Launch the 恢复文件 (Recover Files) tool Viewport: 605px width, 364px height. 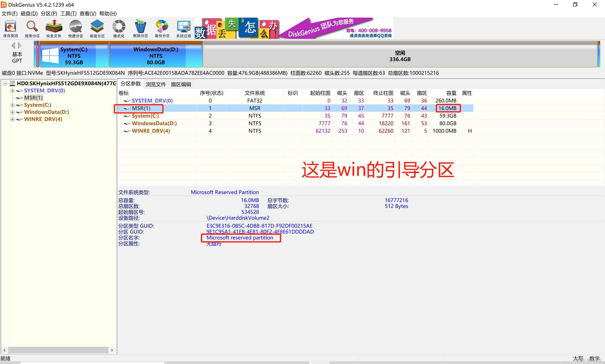click(54, 29)
